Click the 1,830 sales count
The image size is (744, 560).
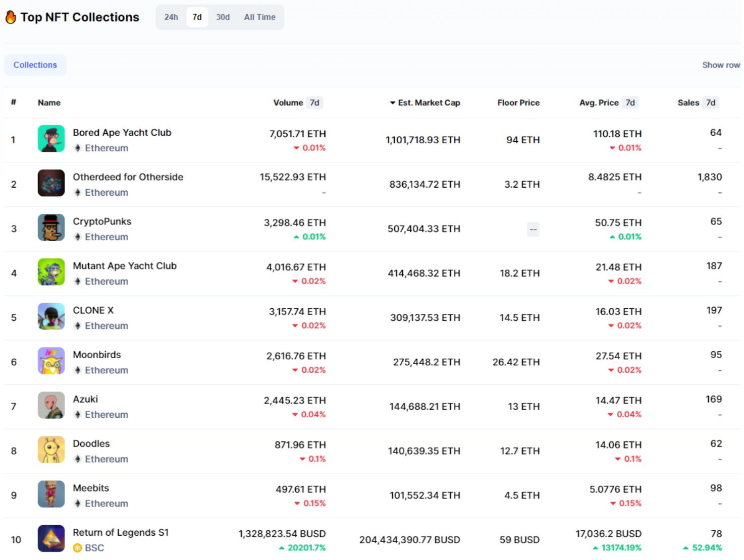710,177
